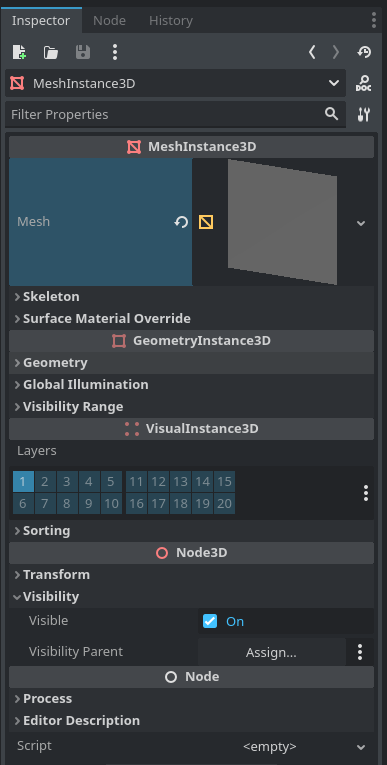Click the save resource floppy icon
The image size is (387, 765).
click(x=83, y=52)
